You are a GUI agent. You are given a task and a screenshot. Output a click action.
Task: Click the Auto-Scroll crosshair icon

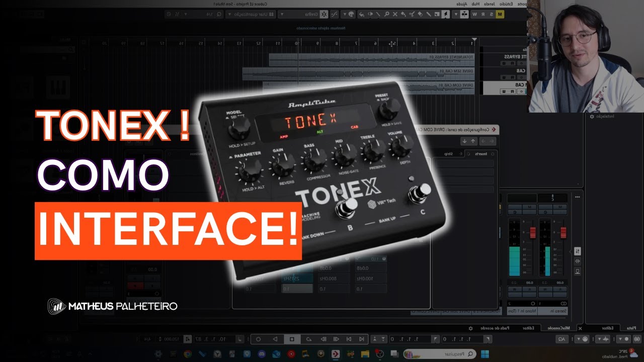click(464, 14)
